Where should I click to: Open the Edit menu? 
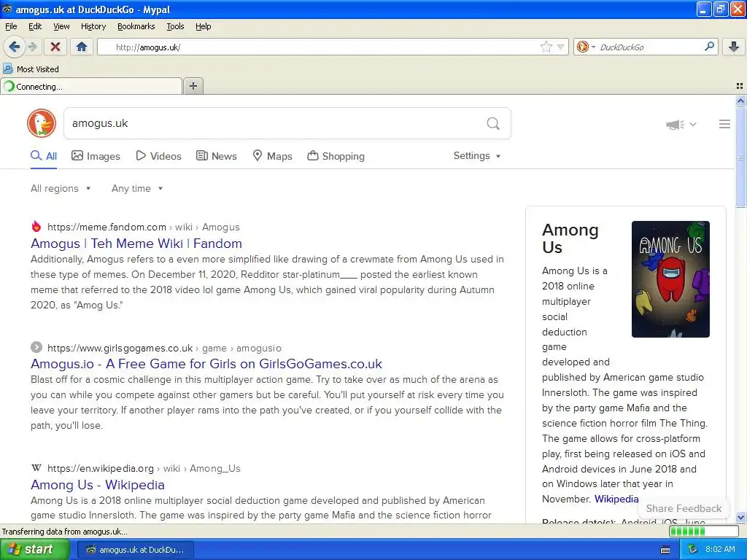click(35, 26)
